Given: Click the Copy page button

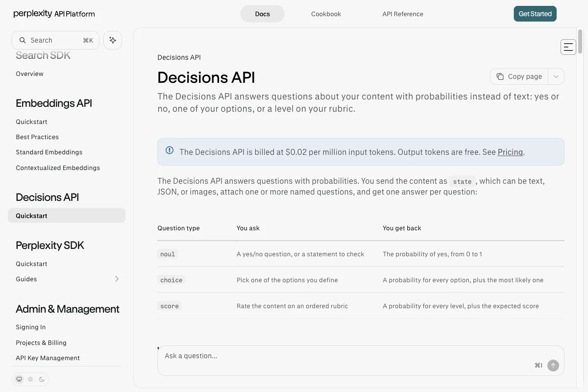Looking at the screenshot, I should (x=519, y=76).
